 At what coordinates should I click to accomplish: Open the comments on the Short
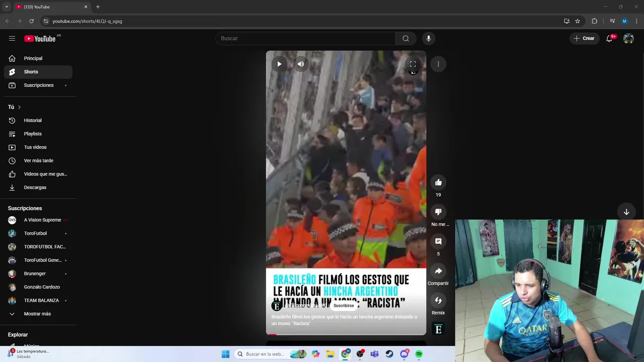438,241
